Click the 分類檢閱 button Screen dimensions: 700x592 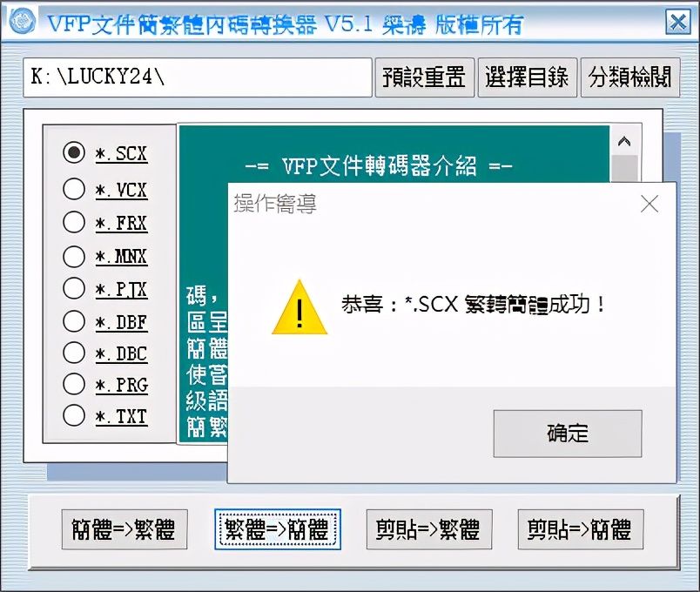point(629,77)
